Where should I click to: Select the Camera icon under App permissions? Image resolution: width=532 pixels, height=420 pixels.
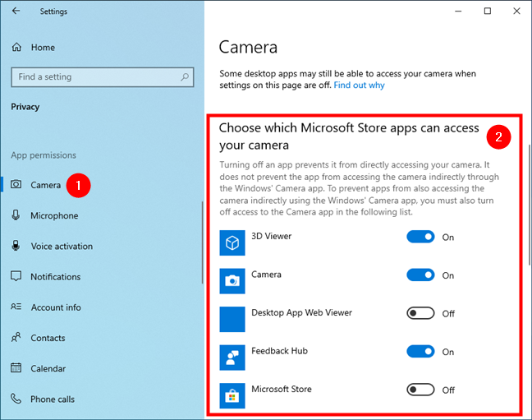click(x=16, y=184)
